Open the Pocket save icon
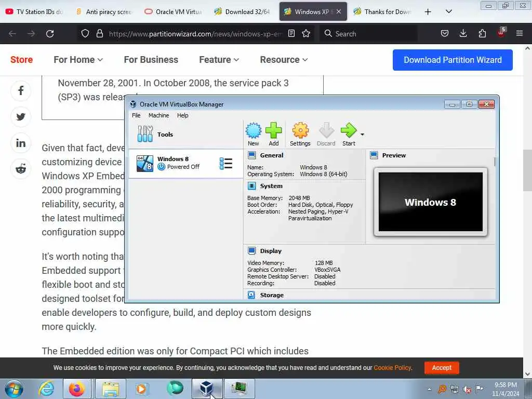The image size is (532, 399). tap(445, 33)
